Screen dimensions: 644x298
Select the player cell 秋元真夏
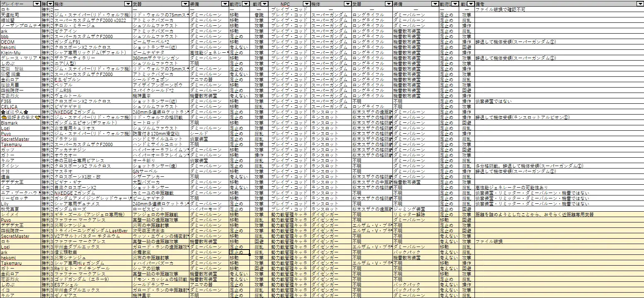21,209
